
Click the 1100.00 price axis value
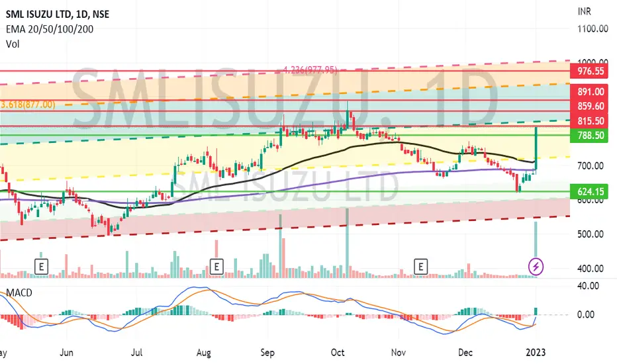coord(593,28)
